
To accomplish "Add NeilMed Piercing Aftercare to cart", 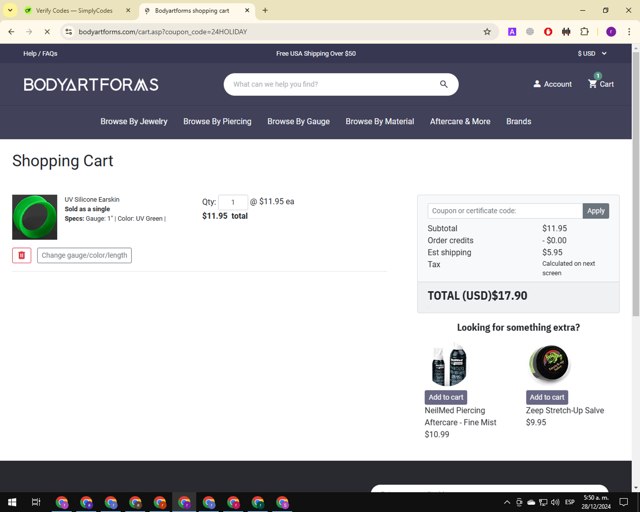I will point(446,397).
